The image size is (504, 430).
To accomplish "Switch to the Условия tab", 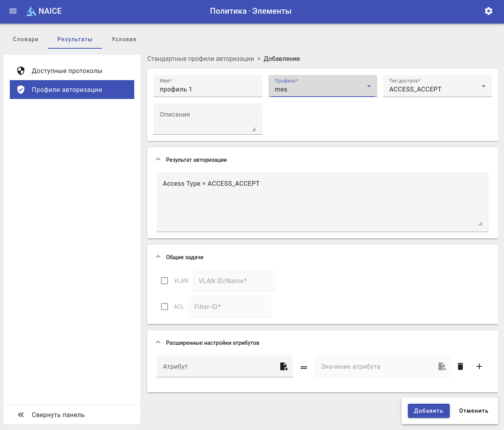I will [124, 39].
